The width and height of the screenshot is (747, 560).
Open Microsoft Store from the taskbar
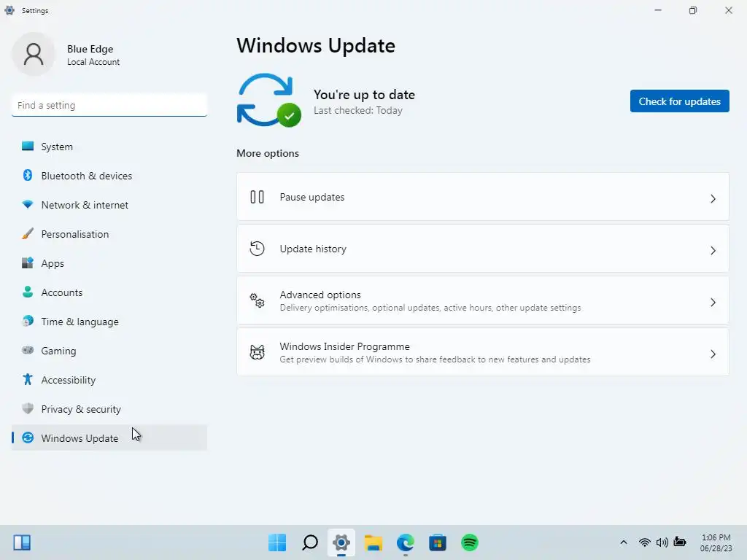(x=438, y=542)
